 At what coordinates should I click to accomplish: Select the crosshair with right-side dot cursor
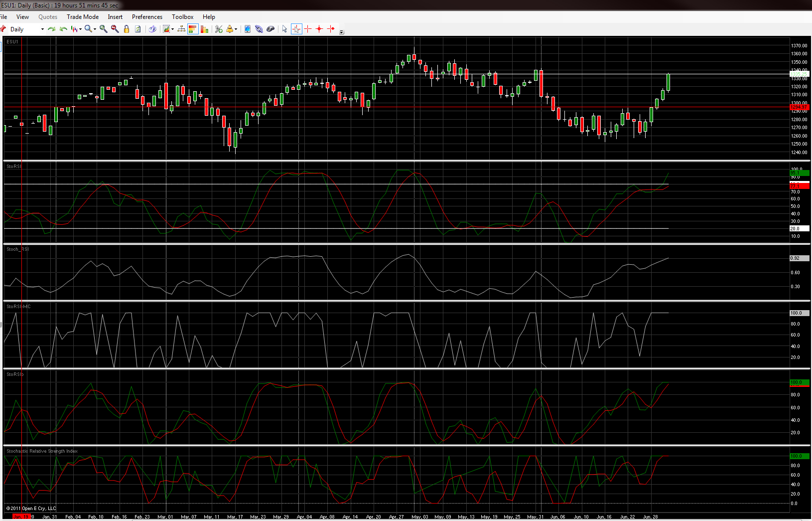(331, 29)
